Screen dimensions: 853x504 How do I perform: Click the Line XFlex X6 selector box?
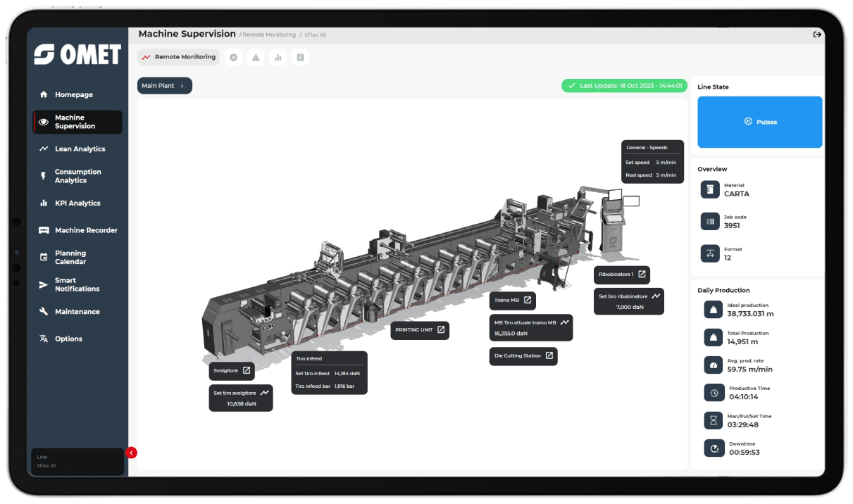point(77,462)
